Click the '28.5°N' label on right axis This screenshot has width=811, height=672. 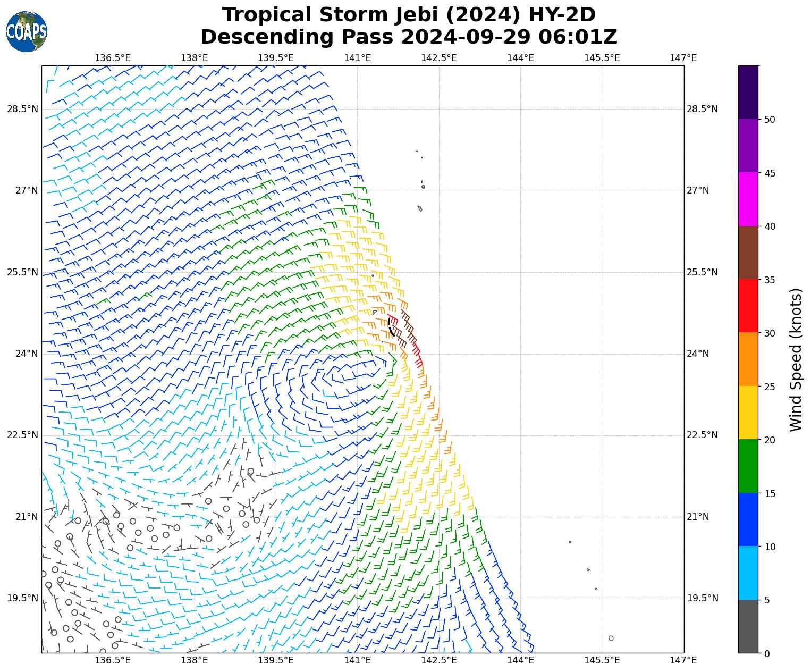click(x=703, y=109)
